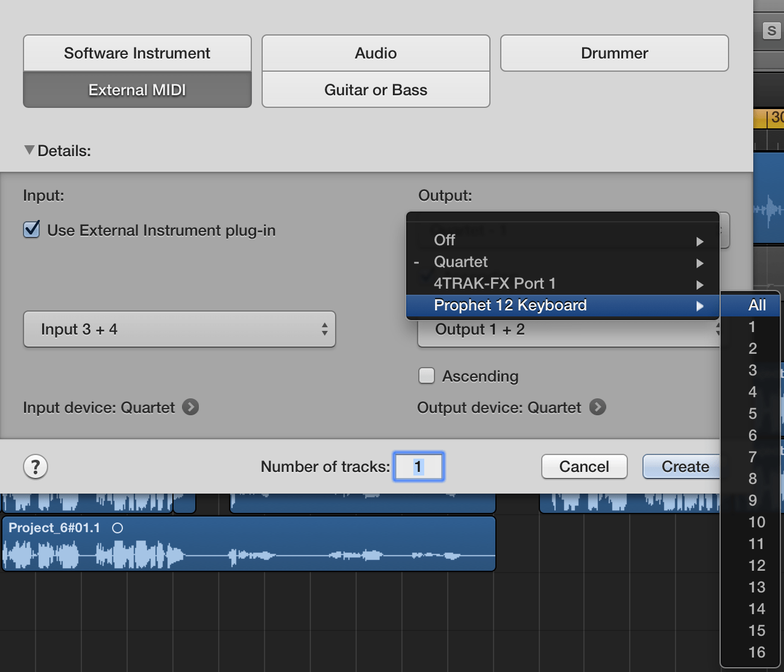The height and width of the screenshot is (672, 784).
Task: Open help via the question mark icon
Action: 36,466
